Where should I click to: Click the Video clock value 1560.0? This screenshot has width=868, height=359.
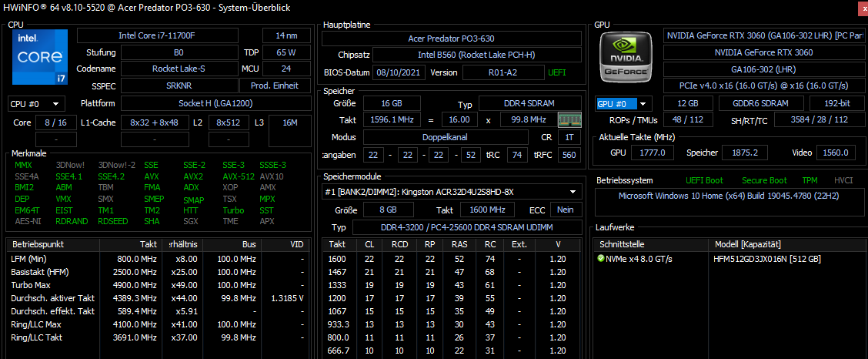(x=835, y=153)
